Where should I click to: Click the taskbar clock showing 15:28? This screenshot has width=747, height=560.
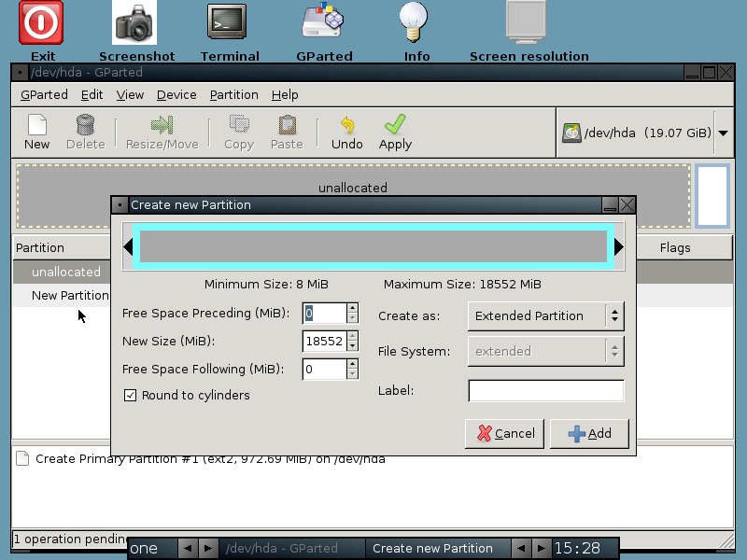[x=577, y=548]
